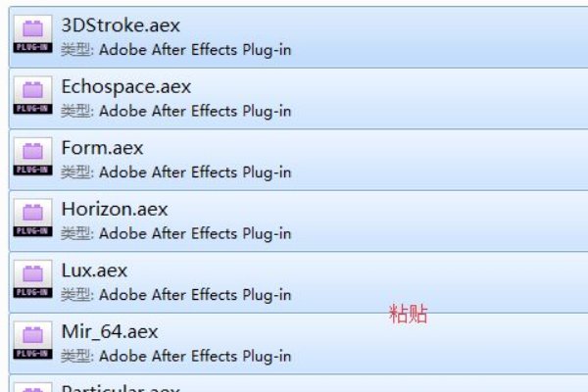Click the type description under Lux.aex

point(176,295)
